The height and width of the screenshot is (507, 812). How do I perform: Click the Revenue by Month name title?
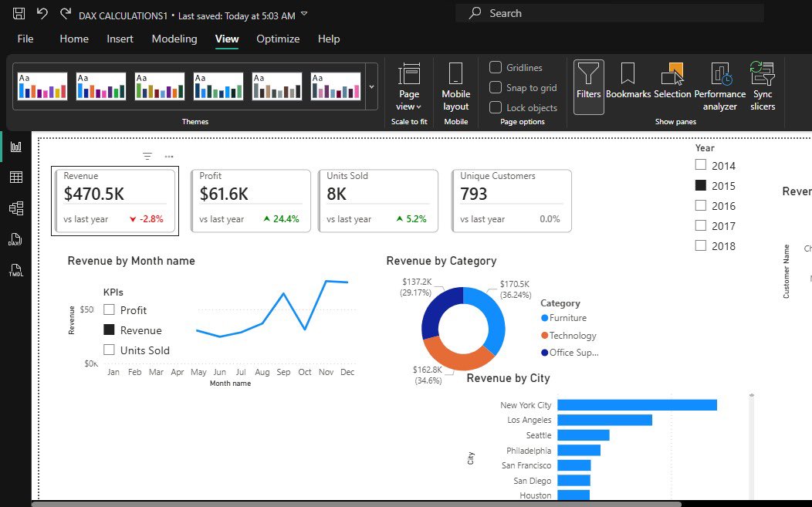[x=131, y=261]
